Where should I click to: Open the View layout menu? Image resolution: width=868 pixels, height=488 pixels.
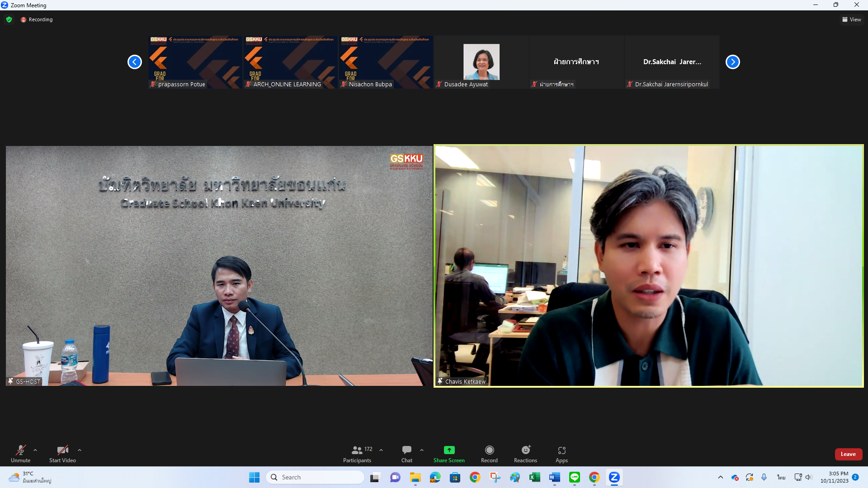pos(851,19)
